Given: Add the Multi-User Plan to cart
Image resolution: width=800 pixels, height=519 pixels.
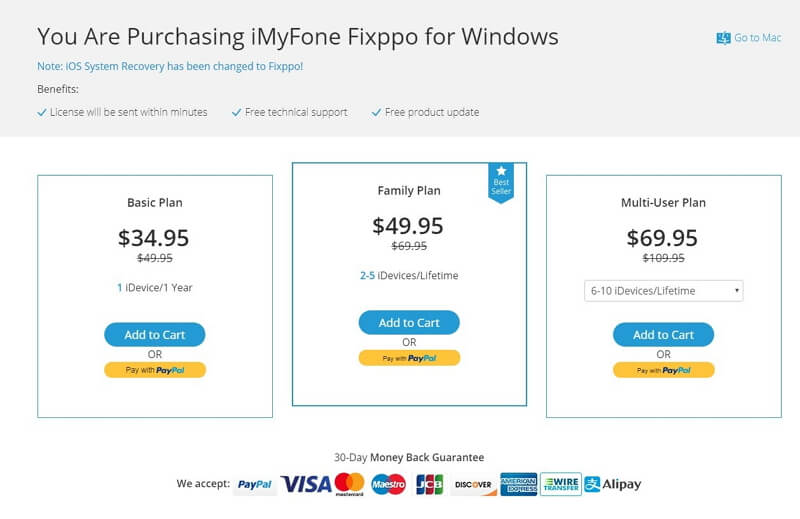Looking at the screenshot, I should click(663, 335).
